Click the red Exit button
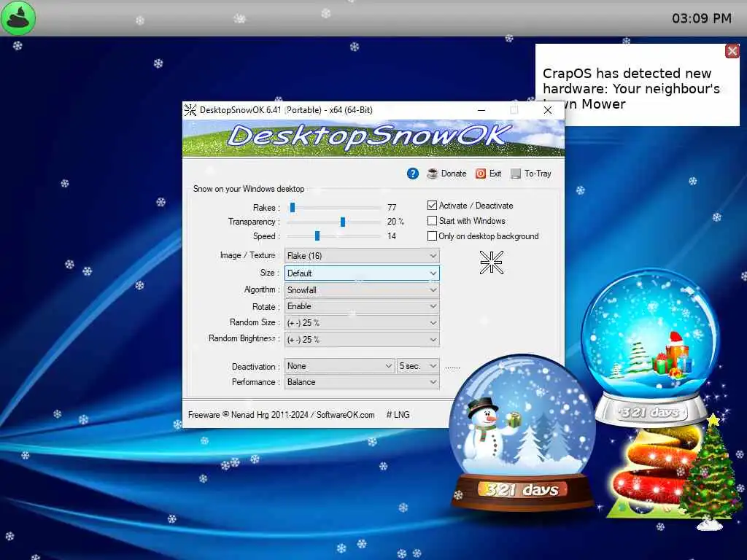This screenshot has height=560, width=747. pos(489,174)
